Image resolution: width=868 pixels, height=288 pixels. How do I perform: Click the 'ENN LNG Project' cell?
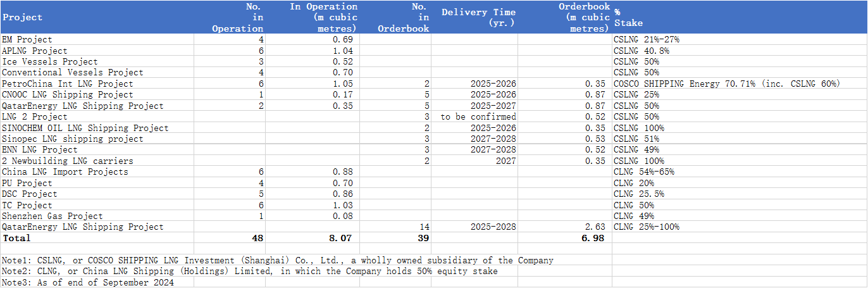[97, 149]
